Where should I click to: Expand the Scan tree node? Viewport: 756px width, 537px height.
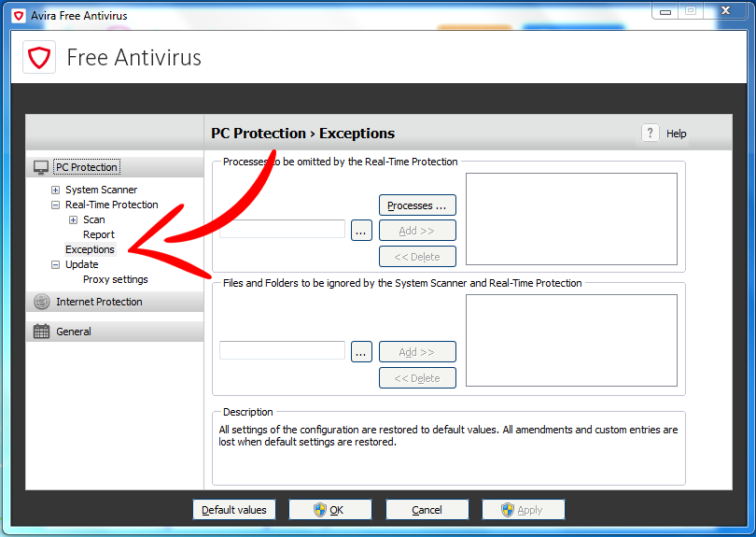click(x=74, y=219)
